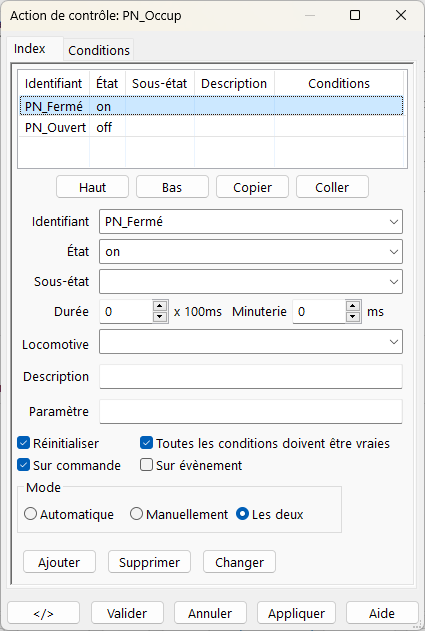This screenshot has width=425, height=631.
Task: Switch to the Conditions tab
Action: [99, 50]
